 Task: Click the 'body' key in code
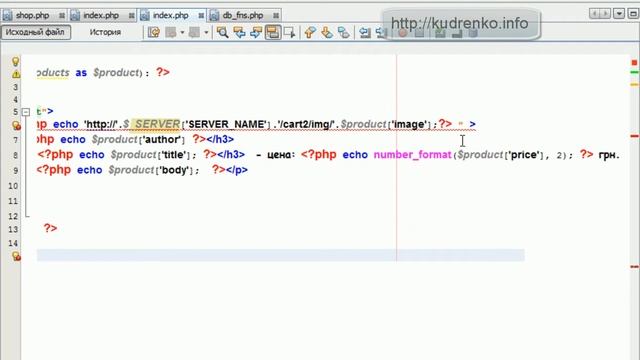coord(175,170)
